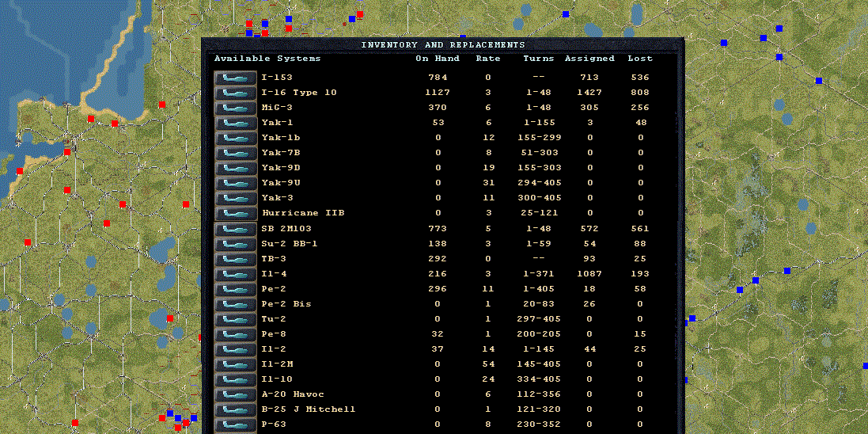The width and height of the screenshot is (868, 434).
Task: Open the TB-3 aircraft icon button
Action: coord(236,259)
